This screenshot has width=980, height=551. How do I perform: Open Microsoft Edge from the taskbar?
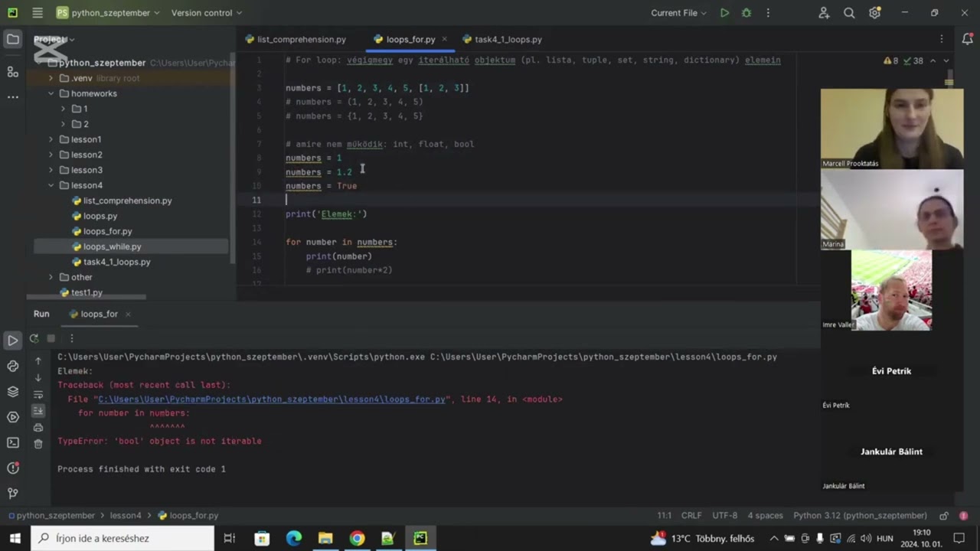click(294, 538)
